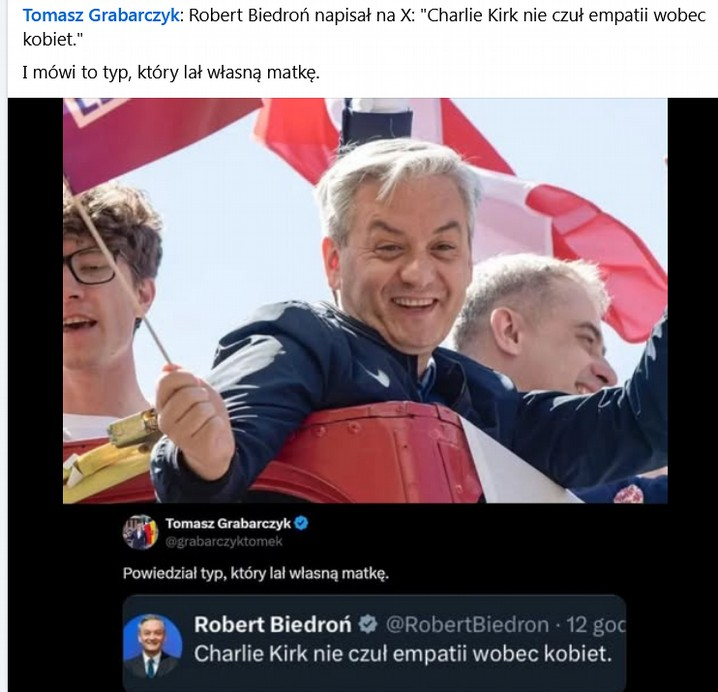The height and width of the screenshot is (692, 718).
Task: Click bold Tomasz Grabarczyk name in tweet
Action: coord(228,523)
